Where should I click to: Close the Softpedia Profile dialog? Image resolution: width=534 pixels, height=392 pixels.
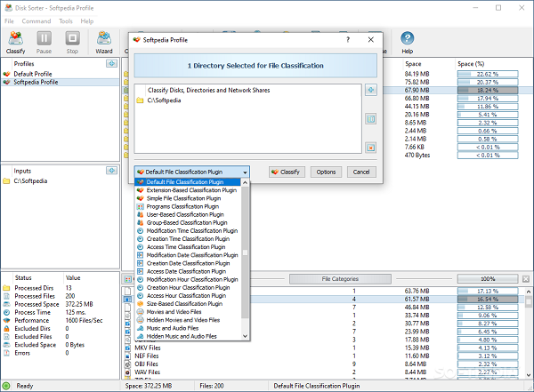point(371,40)
